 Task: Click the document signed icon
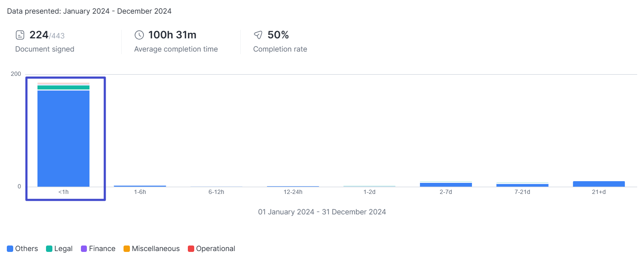(20, 35)
